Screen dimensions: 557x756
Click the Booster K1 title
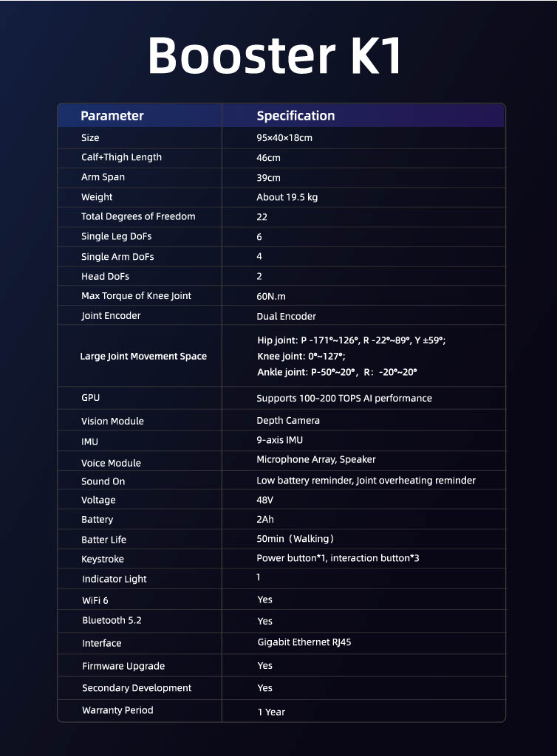point(275,55)
